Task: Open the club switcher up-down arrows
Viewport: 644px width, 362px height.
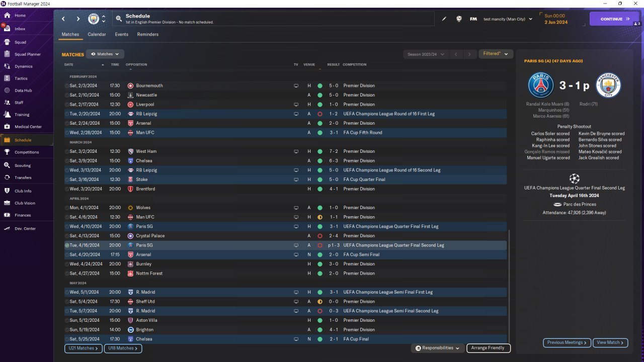Action: click(x=104, y=19)
